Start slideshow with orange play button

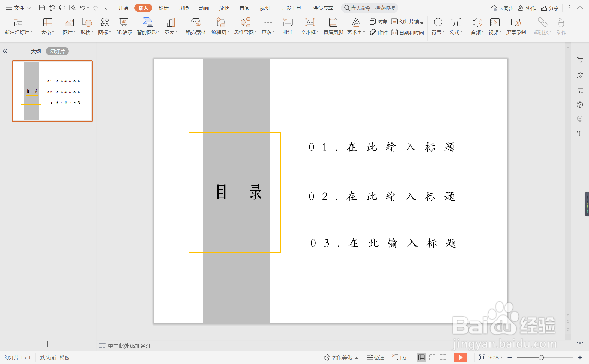[x=460, y=357]
